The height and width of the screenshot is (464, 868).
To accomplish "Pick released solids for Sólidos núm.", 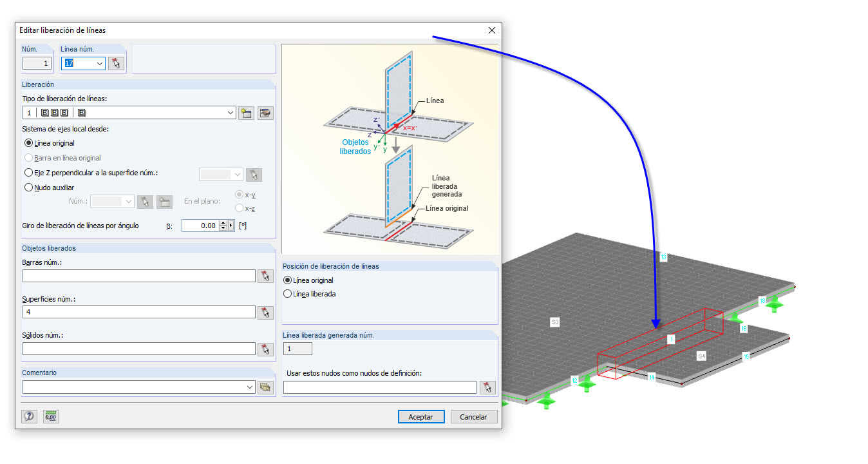I will pyautogui.click(x=265, y=349).
